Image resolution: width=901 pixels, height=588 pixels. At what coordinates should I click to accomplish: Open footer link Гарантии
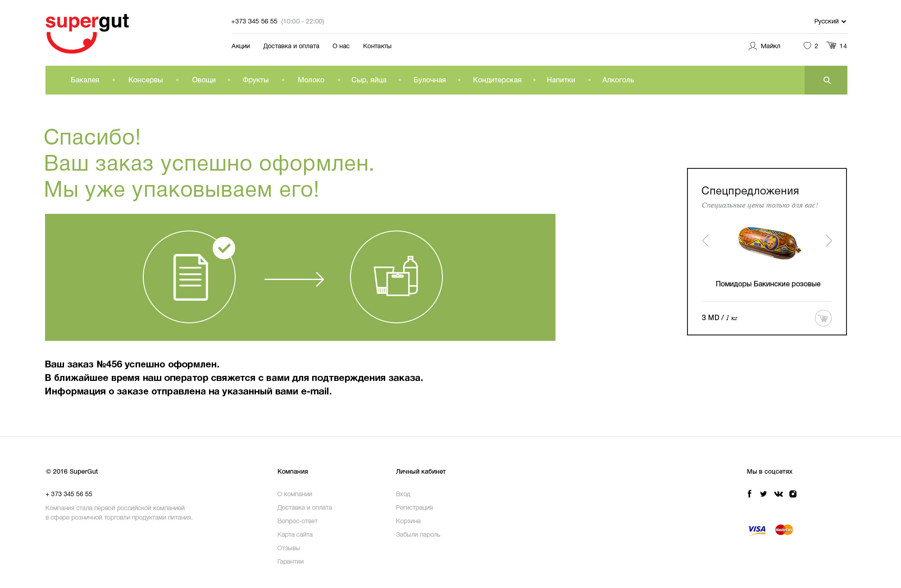tap(291, 561)
